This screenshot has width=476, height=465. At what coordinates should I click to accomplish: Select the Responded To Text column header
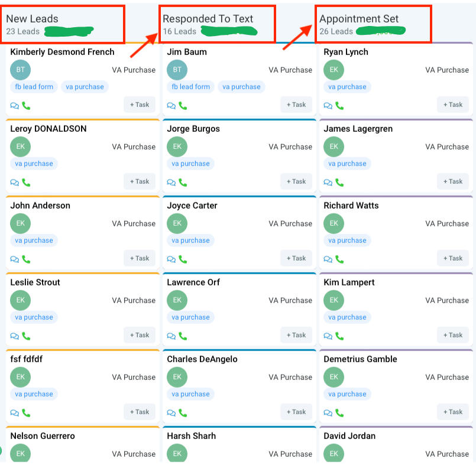[208, 19]
